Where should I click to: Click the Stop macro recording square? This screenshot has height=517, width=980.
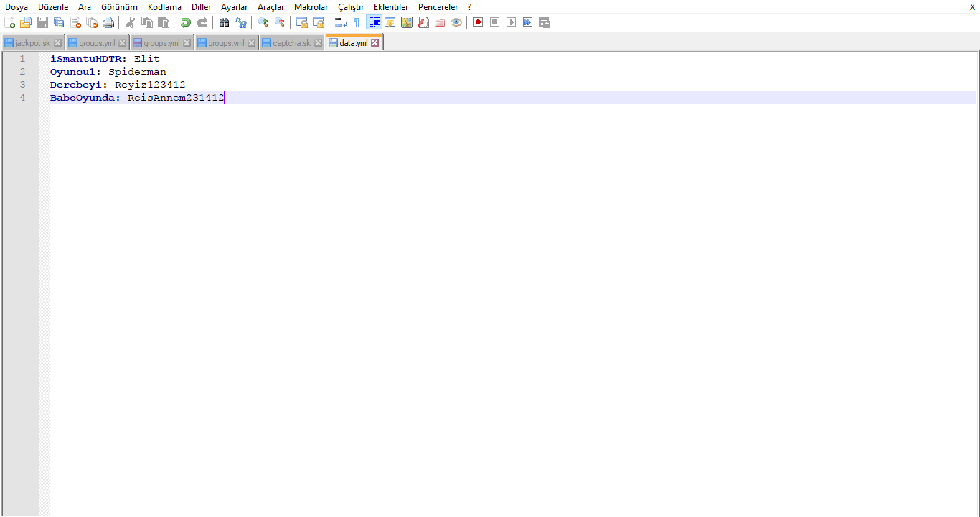coord(495,22)
